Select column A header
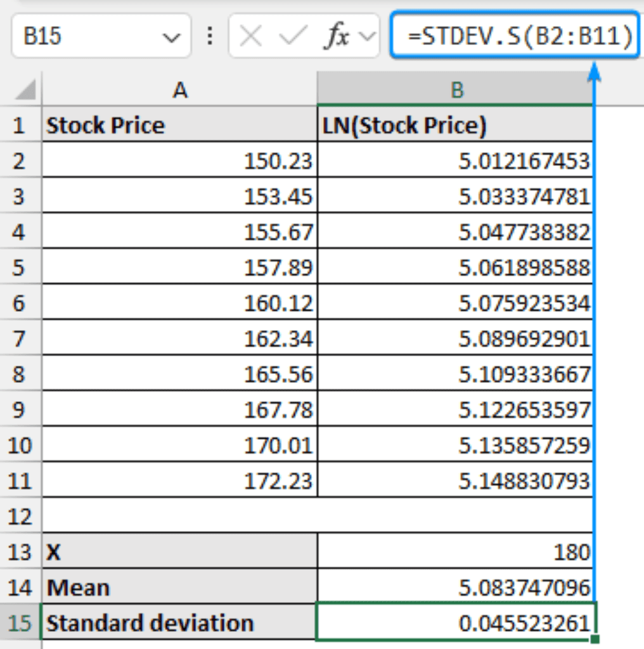The width and height of the screenshot is (644, 649). click(x=180, y=91)
